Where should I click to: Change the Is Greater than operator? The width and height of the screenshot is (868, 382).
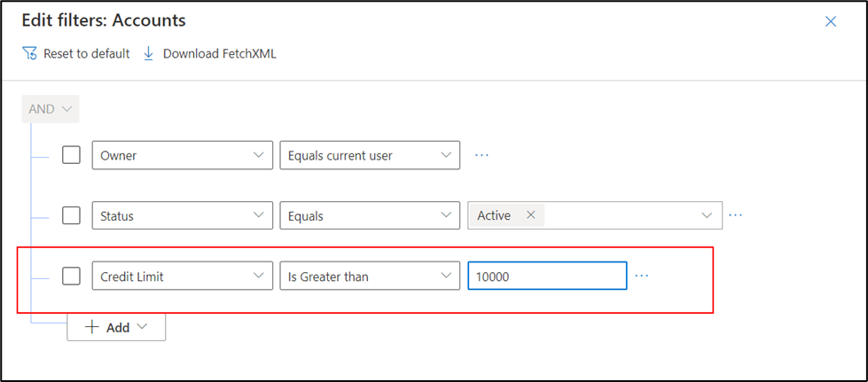[x=370, y=277]
